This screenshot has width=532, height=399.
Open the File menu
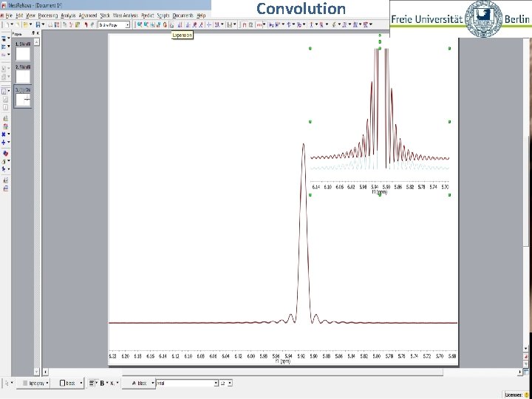pyautogui.click(x=9, y=16)
